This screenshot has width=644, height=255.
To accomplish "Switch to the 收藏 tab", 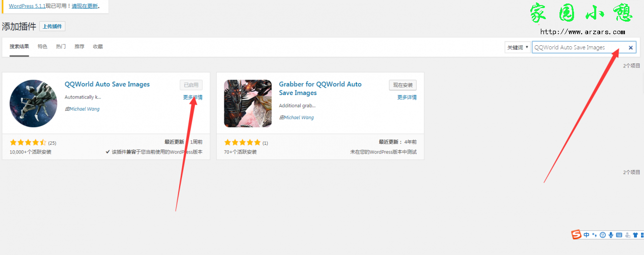I will (98, 47).
